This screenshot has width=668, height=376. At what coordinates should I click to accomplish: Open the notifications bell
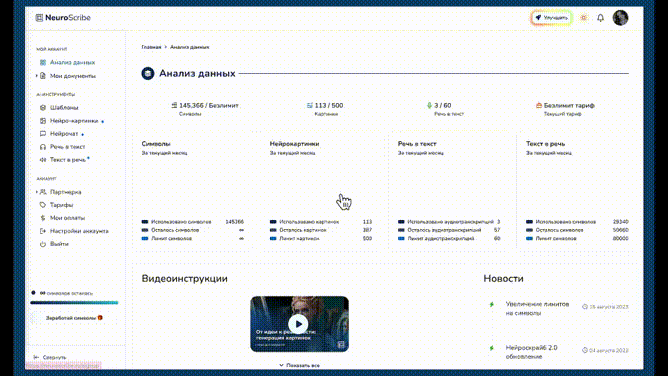tap(600, 18)
